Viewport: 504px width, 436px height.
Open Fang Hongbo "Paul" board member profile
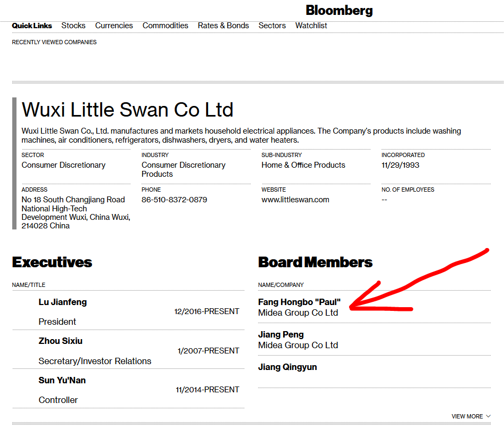pyautogui.click(x=299, y=302)
